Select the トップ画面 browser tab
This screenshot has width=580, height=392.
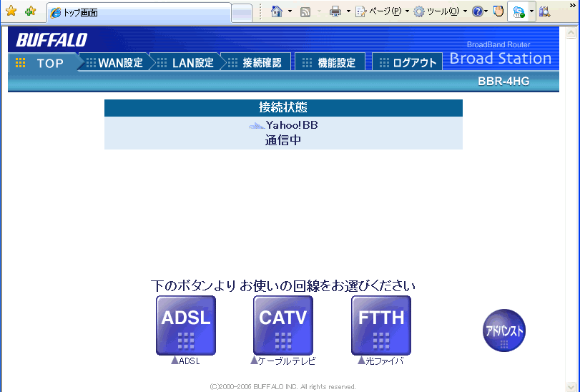pyautogui.click(x=139, y=12)
